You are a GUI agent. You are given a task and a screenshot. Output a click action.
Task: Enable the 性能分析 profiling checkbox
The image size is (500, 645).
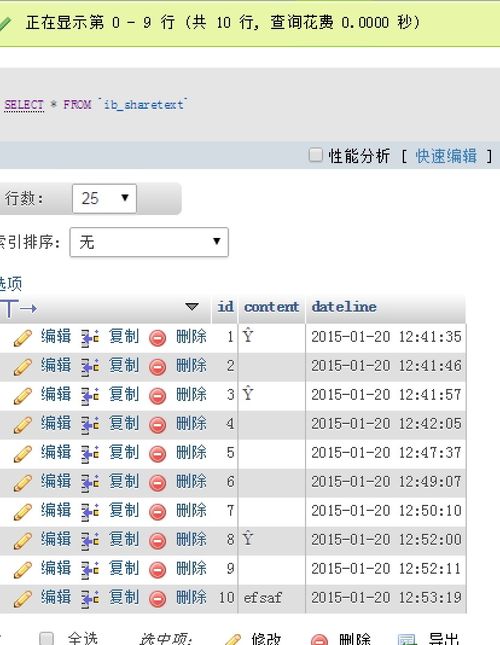(x=315, y=155)
